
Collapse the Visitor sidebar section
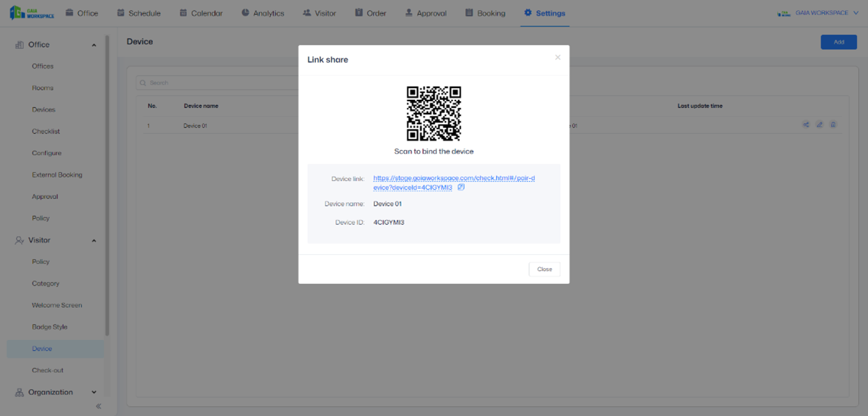(94, 240)
